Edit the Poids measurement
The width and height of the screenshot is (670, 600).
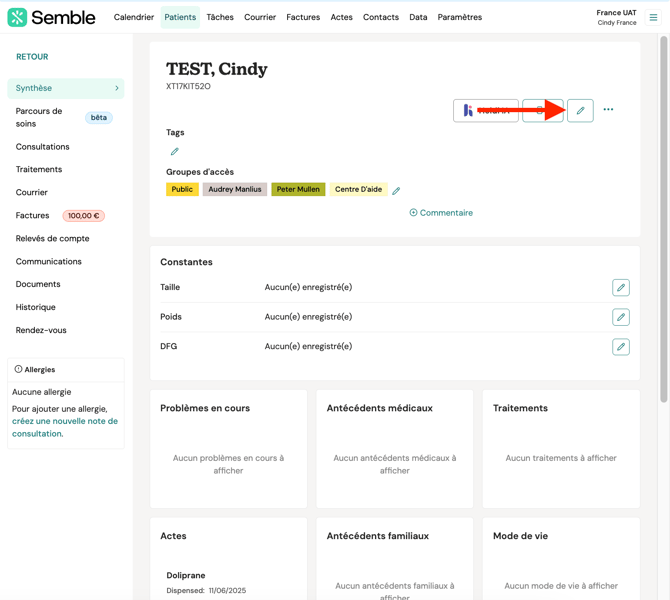pos(621,317)
